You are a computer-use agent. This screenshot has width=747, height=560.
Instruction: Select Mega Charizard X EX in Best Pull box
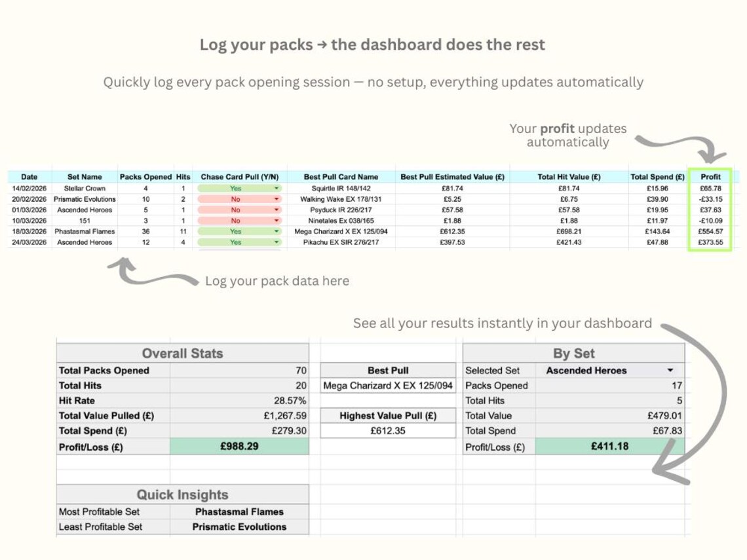point(388,386)
